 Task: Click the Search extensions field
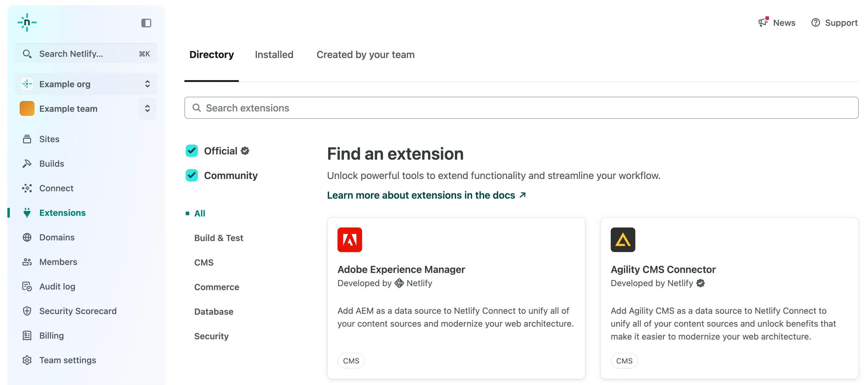pyautogui.click(x=404, y=108)
